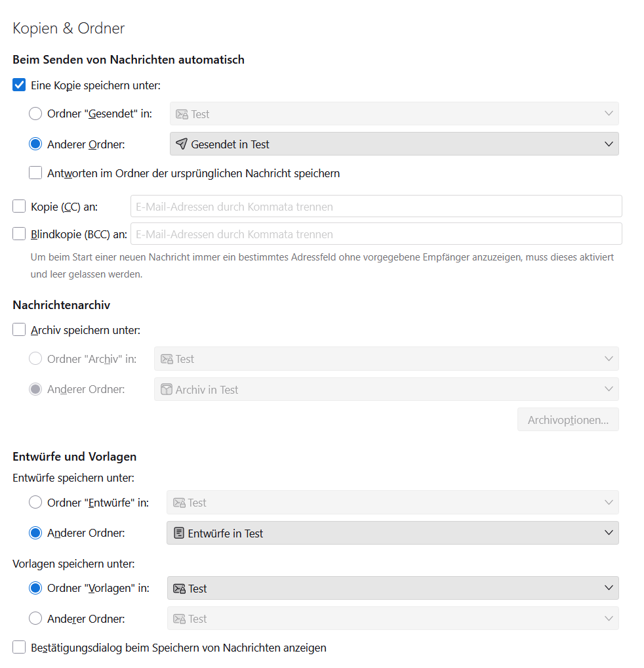644x668 pixels.
Task: Choose Anderer Ordner radio under Vorlagen
Action: point(35,618)
